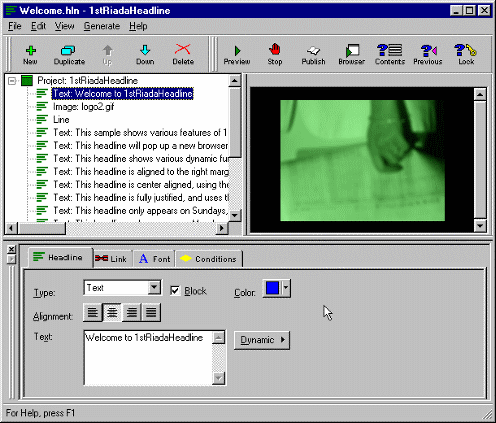Open the help Contents

point(390,55)
